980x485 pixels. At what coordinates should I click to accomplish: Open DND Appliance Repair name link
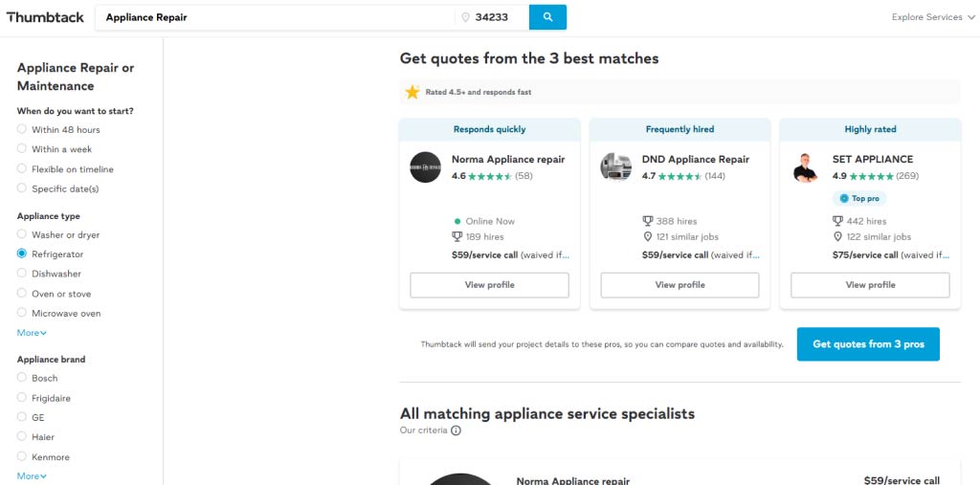pos(696,160)
